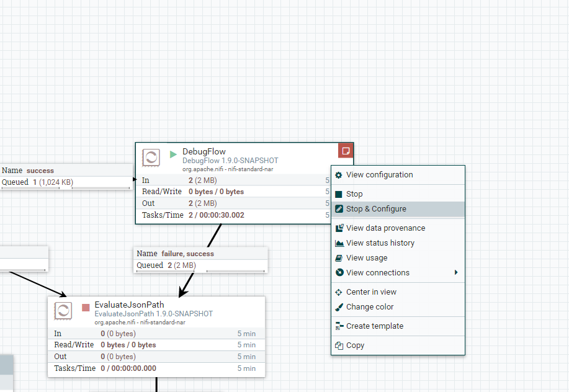
Task: Click the gear icon beside View configuration
Action: [x=339, y=175]
